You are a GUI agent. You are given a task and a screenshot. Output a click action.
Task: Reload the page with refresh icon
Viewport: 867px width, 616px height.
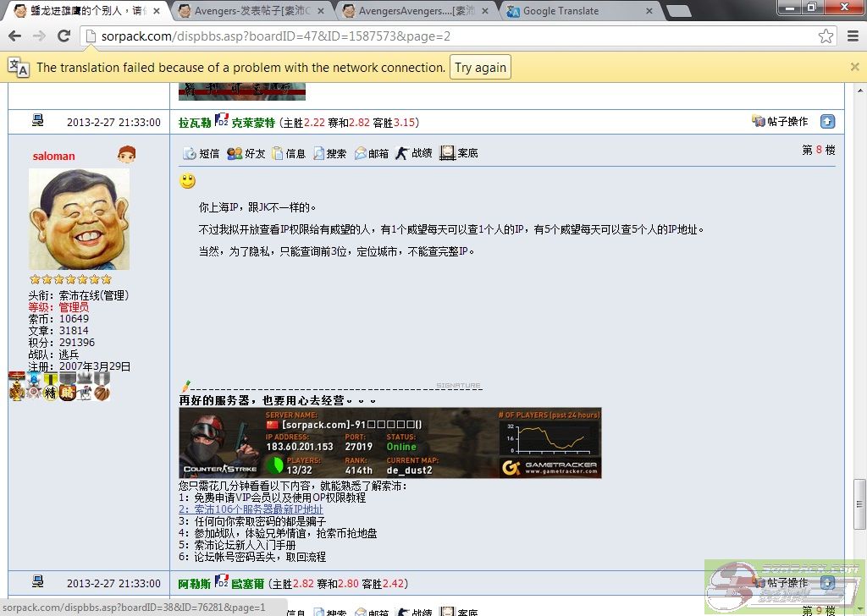point(64,36)
